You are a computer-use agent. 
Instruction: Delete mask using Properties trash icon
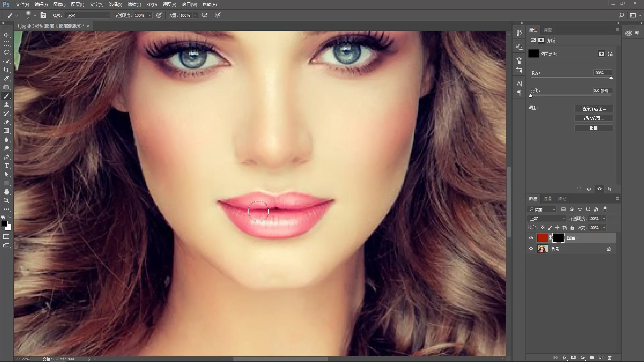pos(609,189)
